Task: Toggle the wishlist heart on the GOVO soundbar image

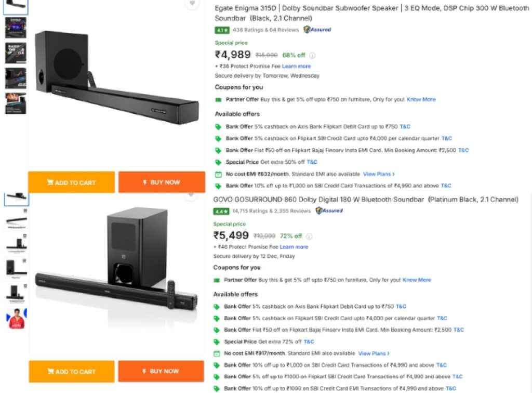Action: [x=191, y=195]
